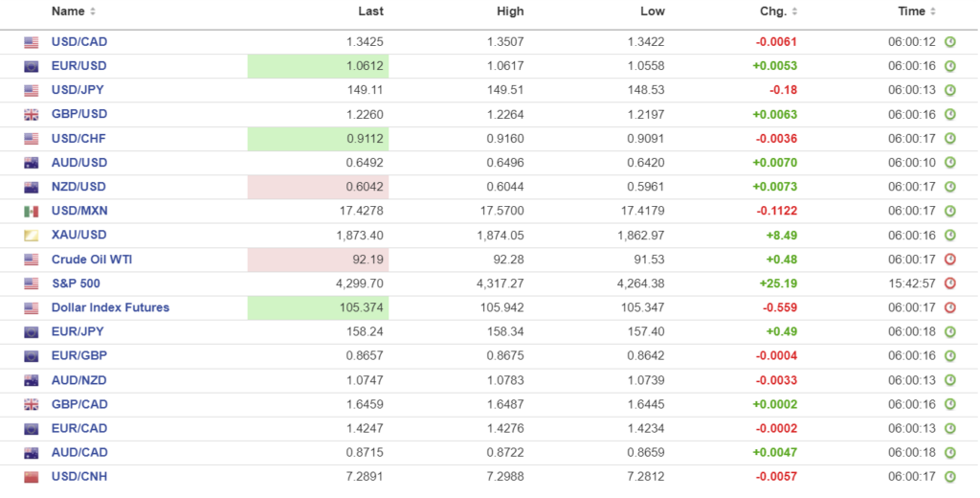Image resolution: width=980 pixels, height=498 pixels.
Task: Open the USD/JPY pair link
Action: click(x=78, y=90)
